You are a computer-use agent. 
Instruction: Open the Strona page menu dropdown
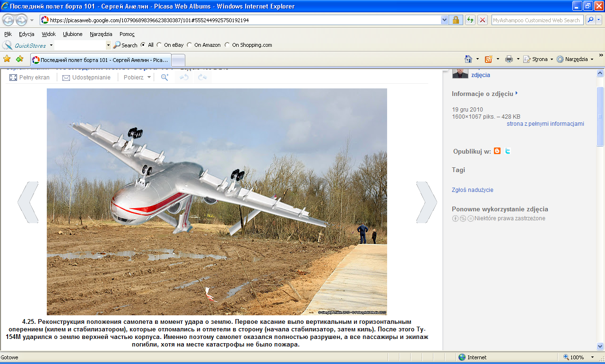(538, 59)
